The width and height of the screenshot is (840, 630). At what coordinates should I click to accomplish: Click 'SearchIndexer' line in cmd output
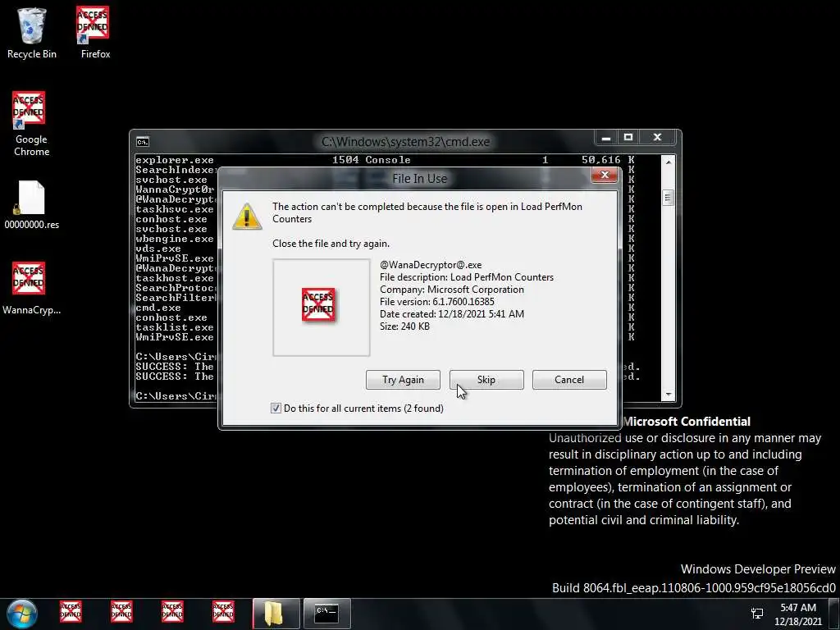pyautogui.click(x=176, y=170)
